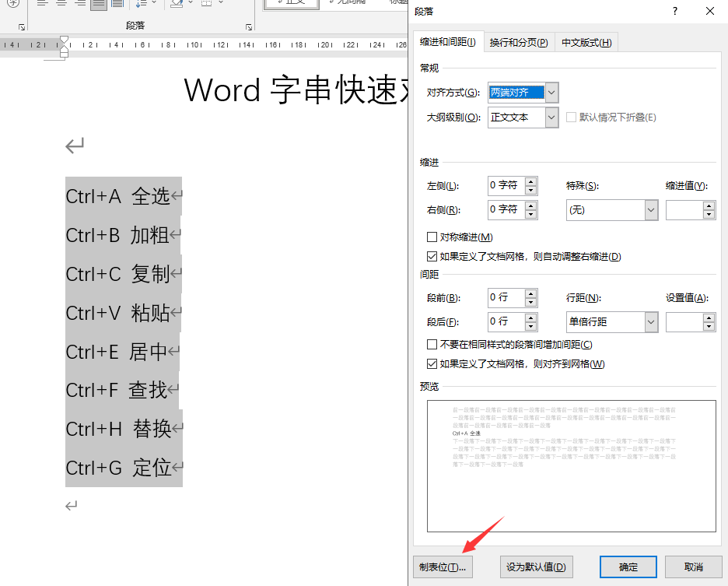728x586 pixels.
Task: Increase 右侧 indent with the up arrow
Action: pyautogui.click(x=530, y=205)
